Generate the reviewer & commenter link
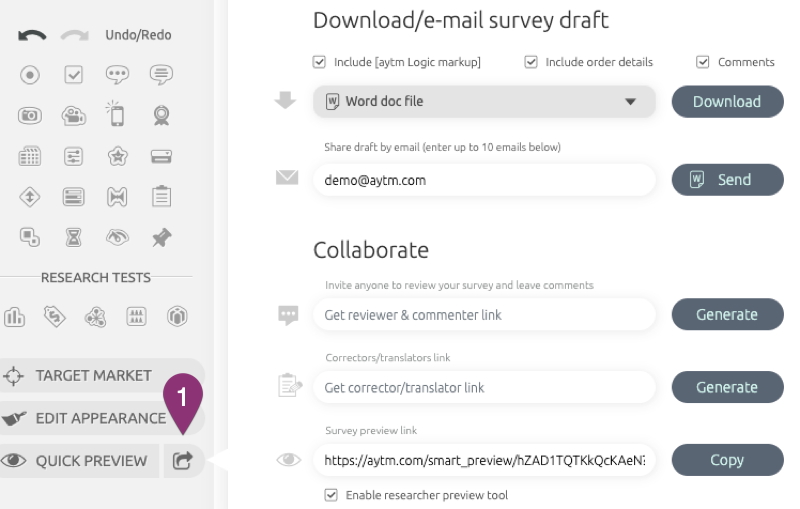Viewport: 800px width, 509px height. 728,315
